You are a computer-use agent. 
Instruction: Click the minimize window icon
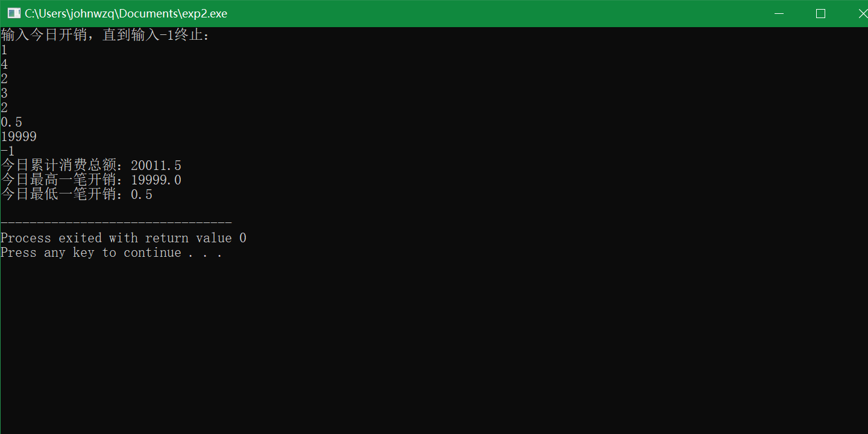779,13
